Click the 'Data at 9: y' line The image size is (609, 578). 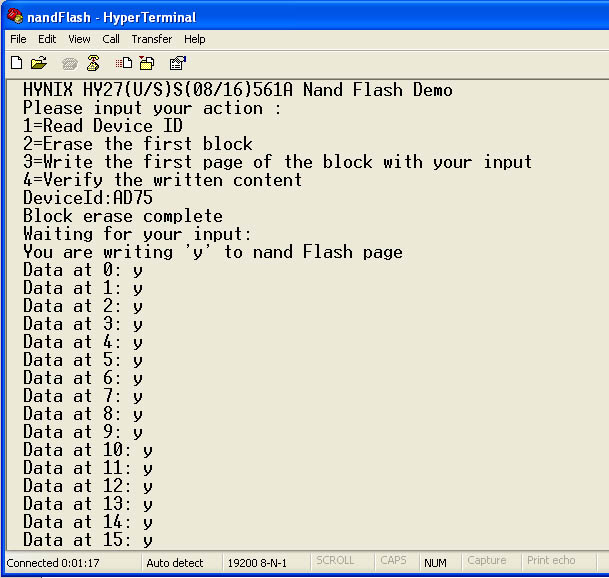point(83,432)
